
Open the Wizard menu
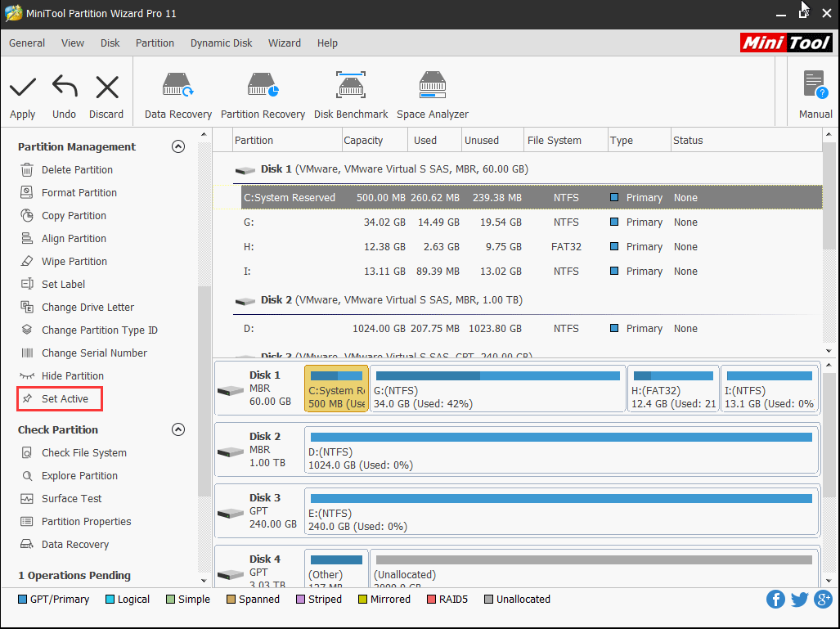click(x=285, y=43)
